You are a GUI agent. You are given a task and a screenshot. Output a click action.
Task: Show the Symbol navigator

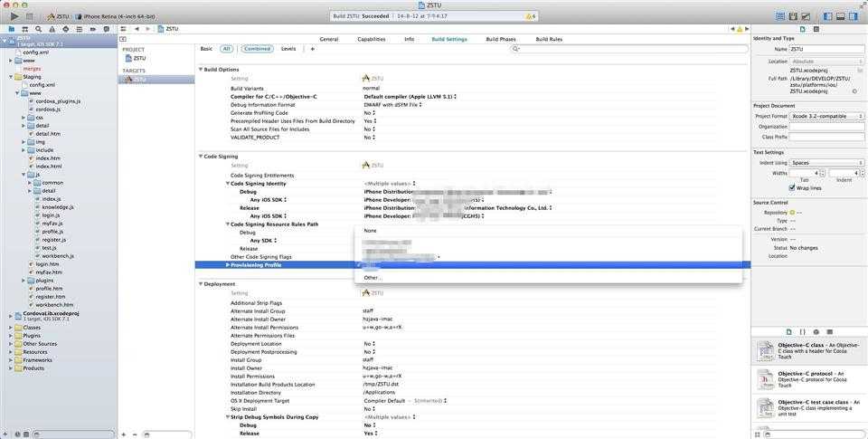point(25,29)
